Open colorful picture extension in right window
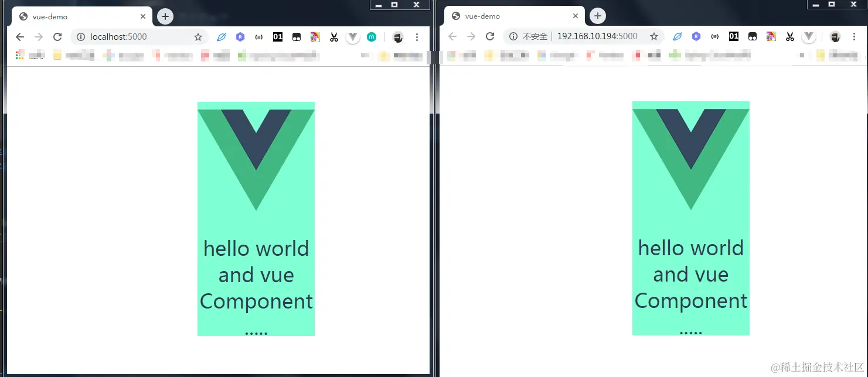Viewport: 868px width, 377px height. (x=771, y=36)
